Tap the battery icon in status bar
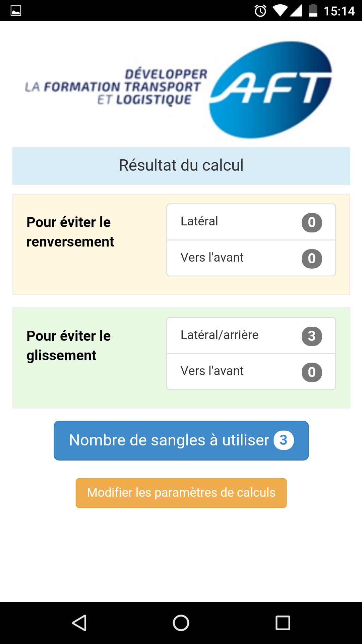362x644 pixels. pos(313,11)
